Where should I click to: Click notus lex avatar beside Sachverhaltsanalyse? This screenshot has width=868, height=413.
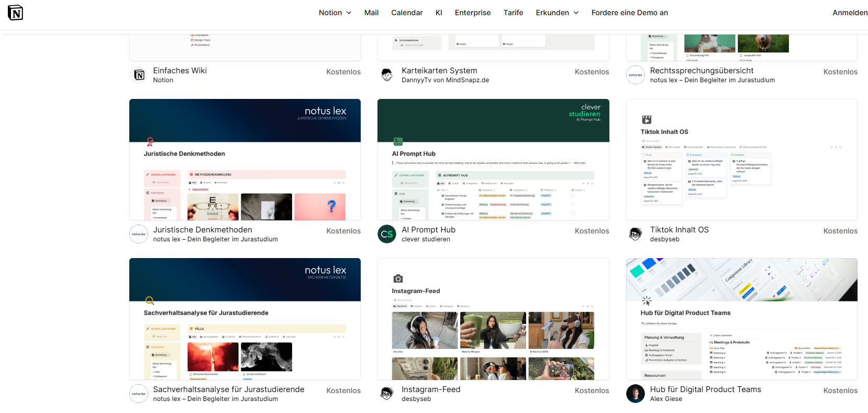click(139, 394)
